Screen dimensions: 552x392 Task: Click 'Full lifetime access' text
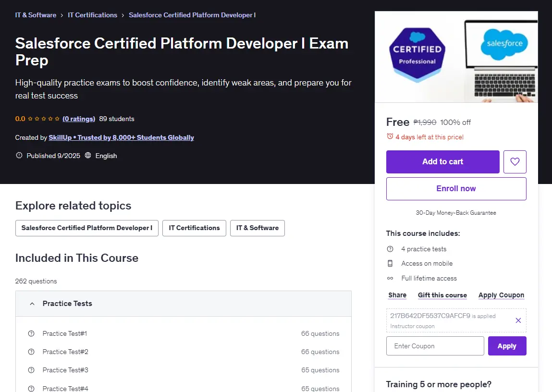[x=429, y=278]
